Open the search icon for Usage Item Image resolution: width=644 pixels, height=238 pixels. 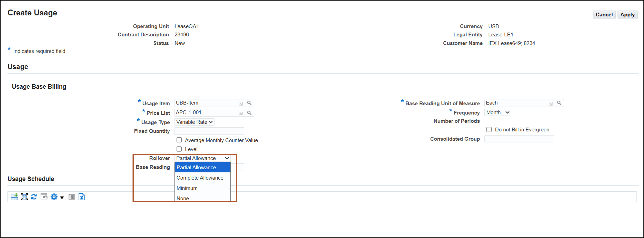pos(249,103)
